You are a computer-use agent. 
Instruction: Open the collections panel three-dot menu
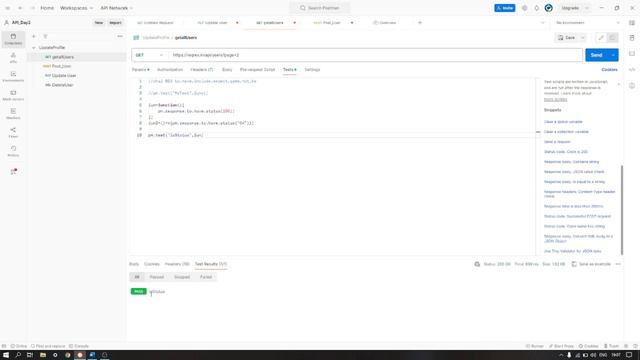coord(120,36)
